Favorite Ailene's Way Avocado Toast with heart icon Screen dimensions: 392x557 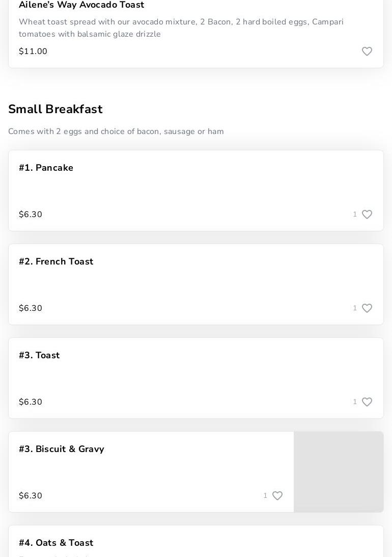(367, 51)
